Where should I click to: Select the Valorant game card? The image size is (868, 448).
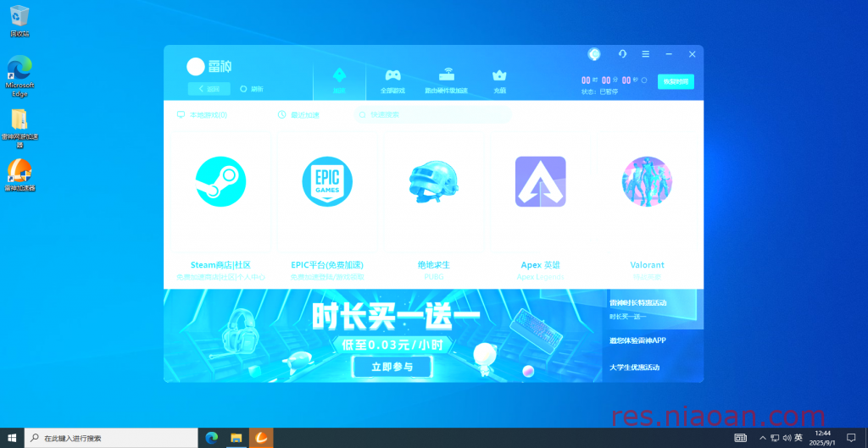pos(647,206)
